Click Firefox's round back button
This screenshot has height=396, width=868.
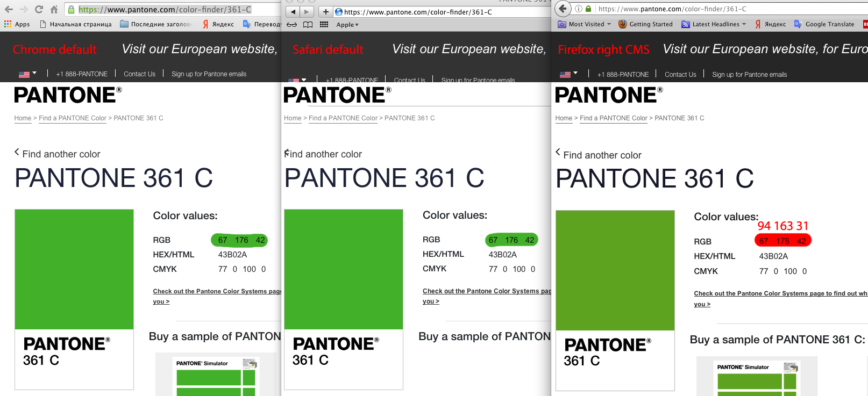563,9
